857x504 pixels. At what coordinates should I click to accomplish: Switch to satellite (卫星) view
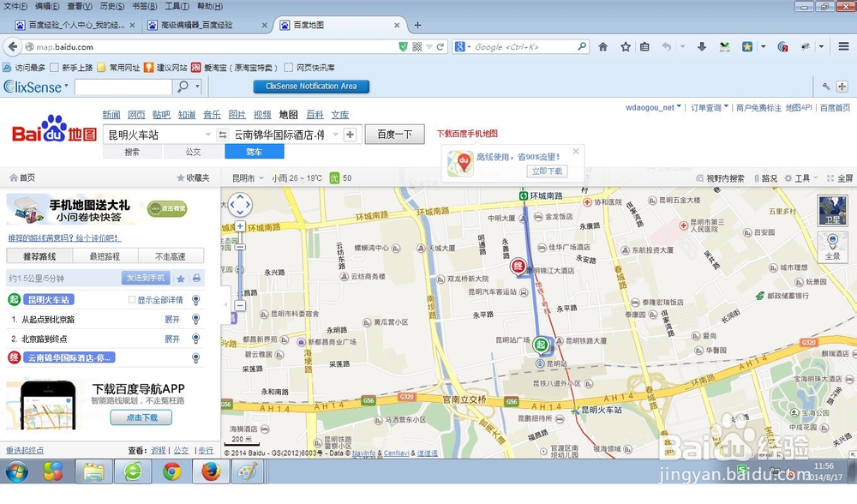coord(832,211)
